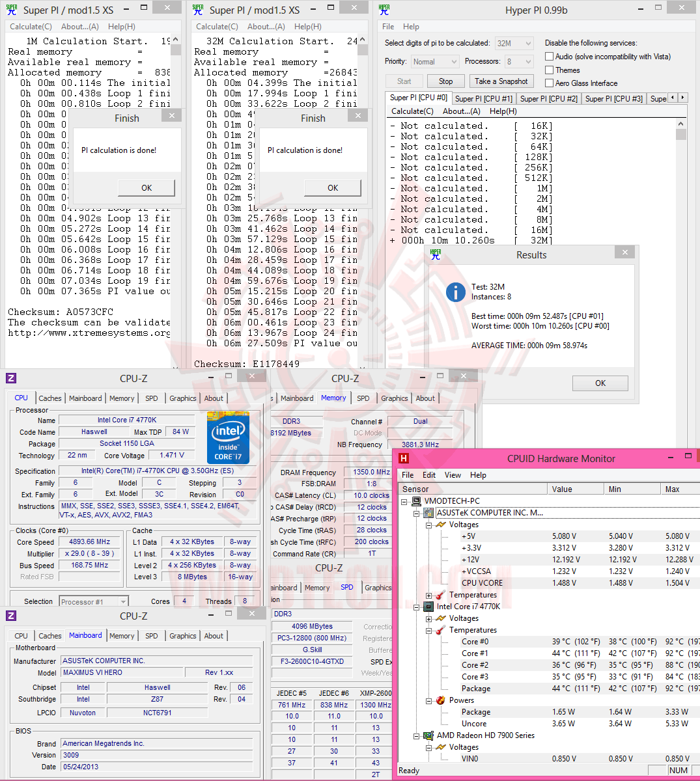Screen dimensions: 700x781
Task: Expand the Temperatures node under ASUSTeK
Action: (x=428, y=595)
